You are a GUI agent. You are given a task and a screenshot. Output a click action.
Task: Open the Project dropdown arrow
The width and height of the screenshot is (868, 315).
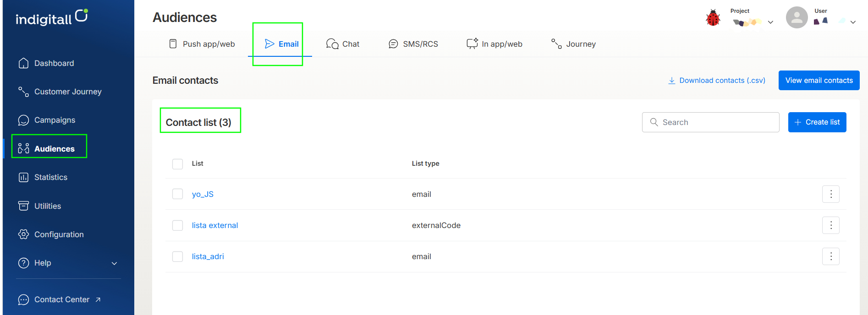point(770,22)
